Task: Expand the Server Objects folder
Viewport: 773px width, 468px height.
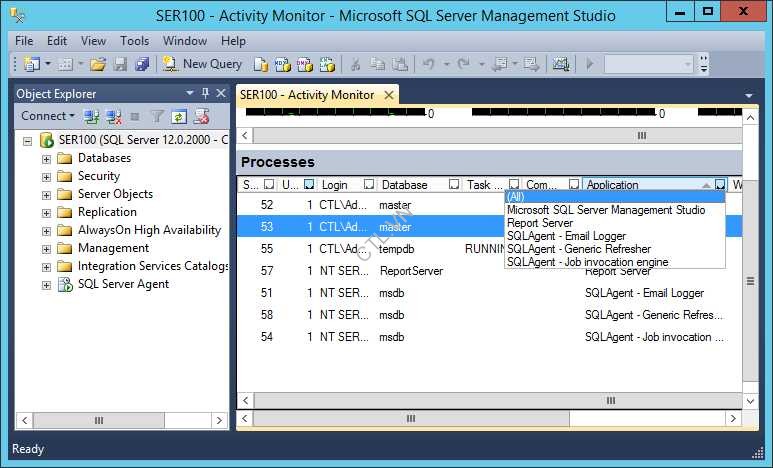Action: tap(46, 195)
